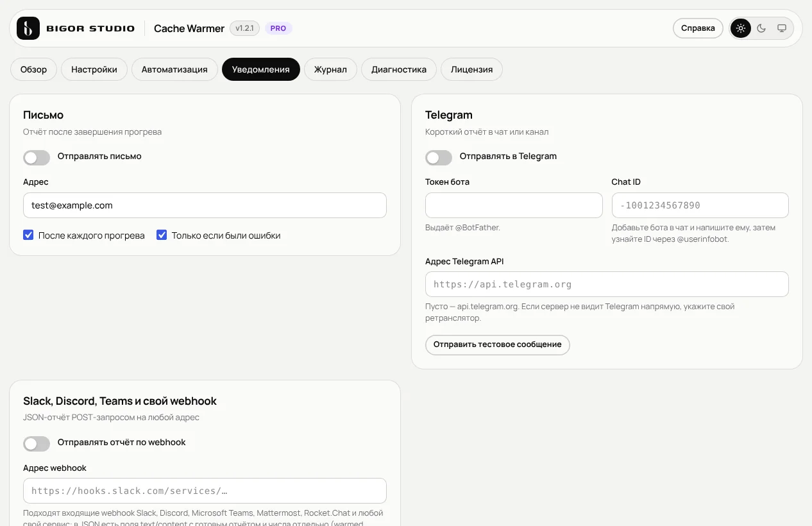Switch to the light theme sun icon
Viewport: 812px width, 526px height.
click(x=741, y=28)
